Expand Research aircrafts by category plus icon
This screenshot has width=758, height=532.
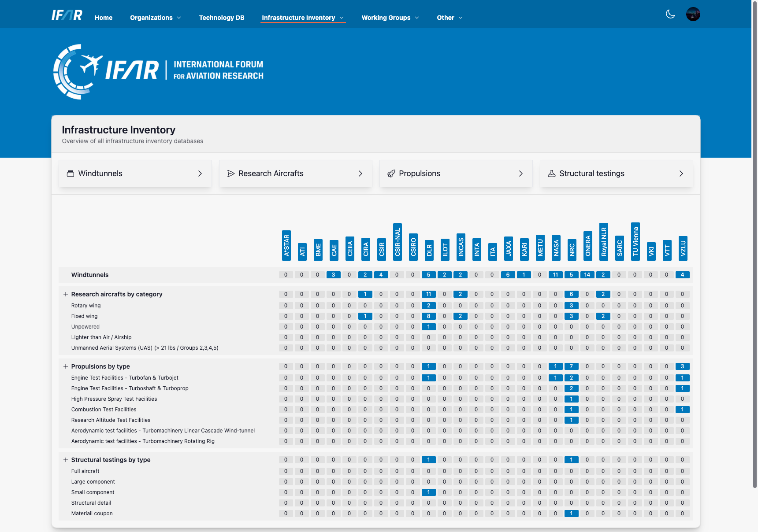point(66,294)
